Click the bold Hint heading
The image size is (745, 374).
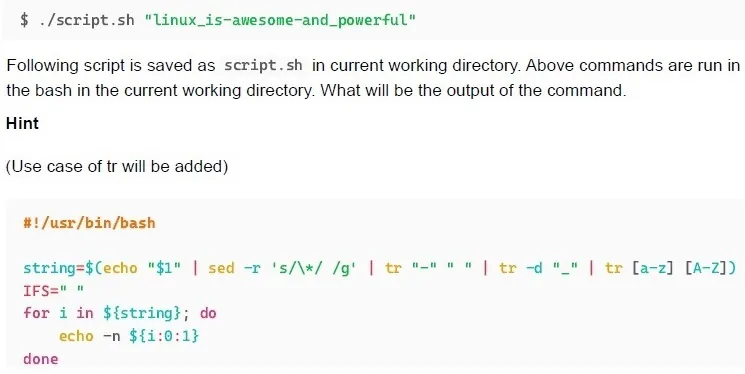[22, 124]
